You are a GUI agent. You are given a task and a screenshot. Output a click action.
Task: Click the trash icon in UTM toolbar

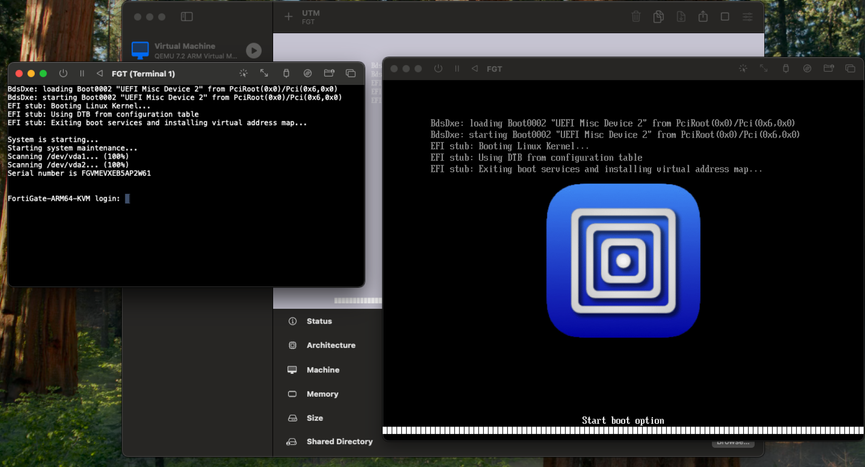(x=636, y=17)
